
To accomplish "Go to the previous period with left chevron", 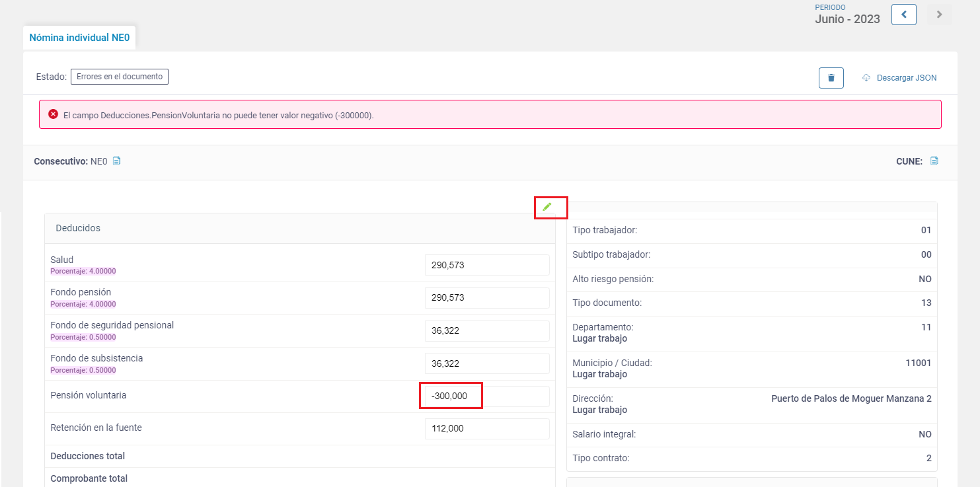I will [903, 15].
